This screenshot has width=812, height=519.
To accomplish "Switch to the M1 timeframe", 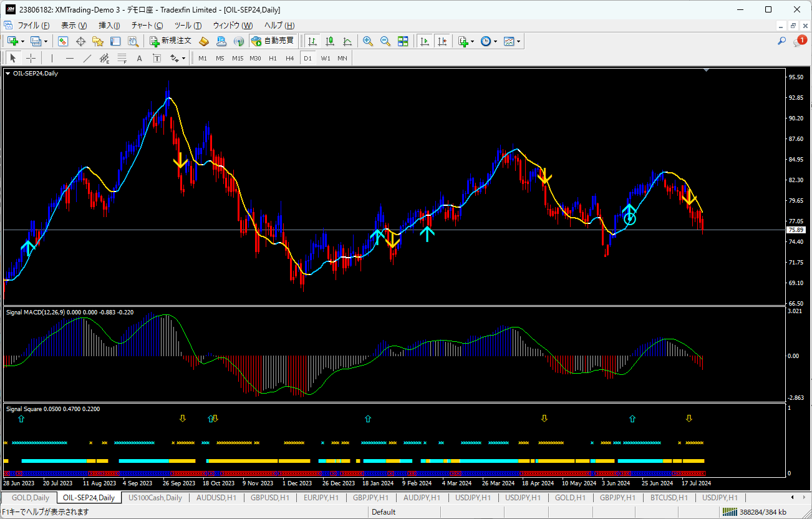I will [203, 58].
